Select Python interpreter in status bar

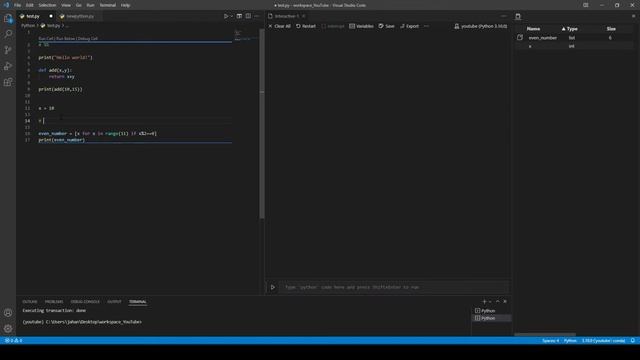click(603, 340)
